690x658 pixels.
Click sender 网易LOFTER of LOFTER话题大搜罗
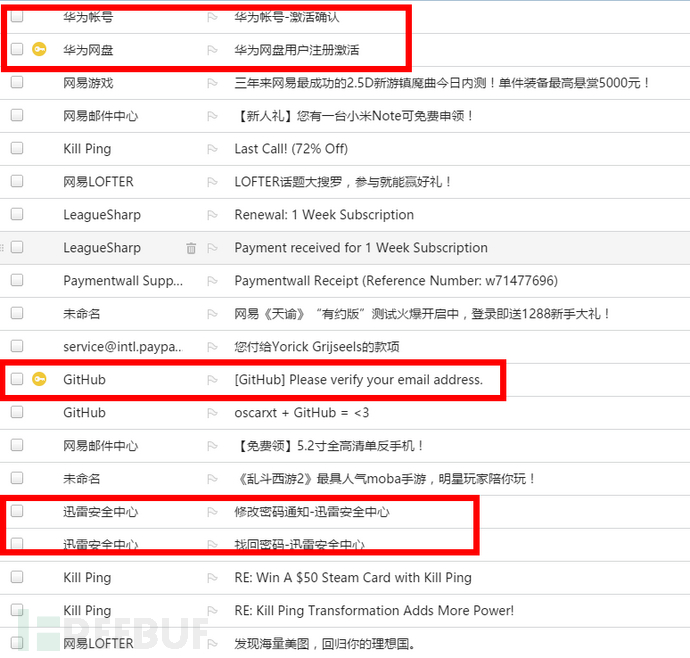click(98, 182)
